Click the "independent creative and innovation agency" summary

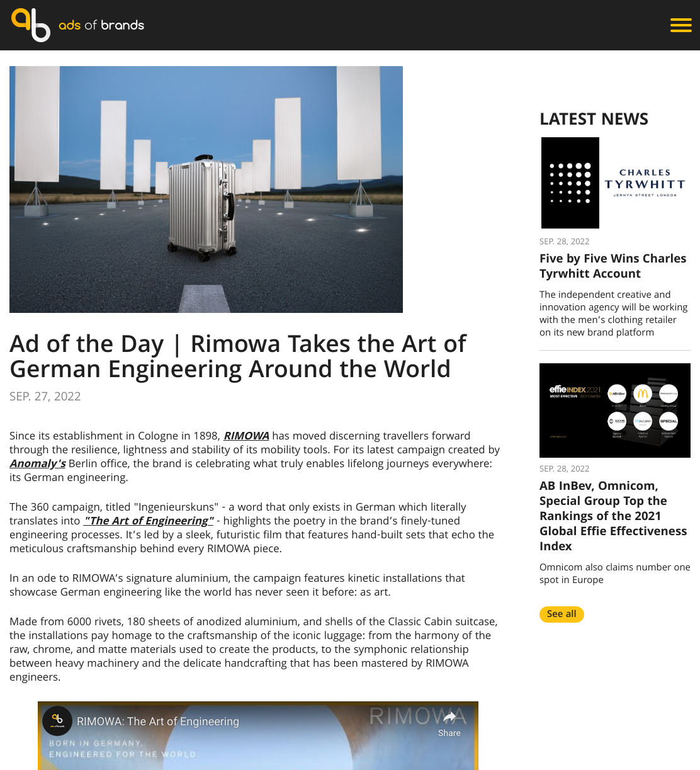(x=614, y=314)
